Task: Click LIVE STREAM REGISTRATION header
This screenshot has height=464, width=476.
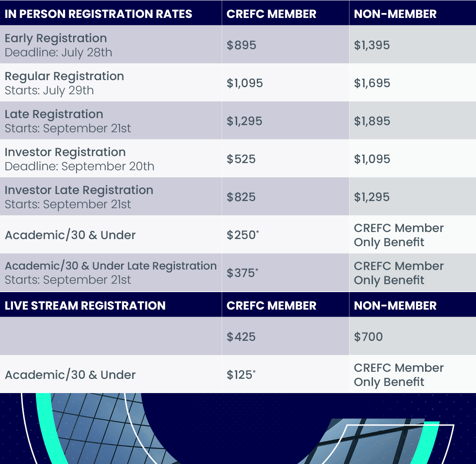Action: pos(85,305)
